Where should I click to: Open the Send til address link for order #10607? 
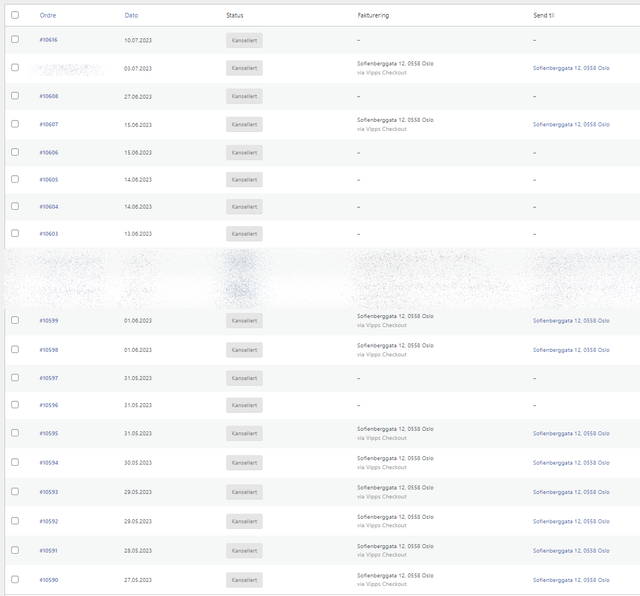pos(571,125)
